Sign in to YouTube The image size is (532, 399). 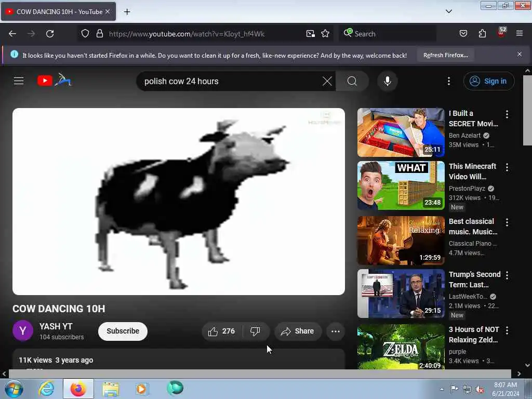click(x=489, y=81)
